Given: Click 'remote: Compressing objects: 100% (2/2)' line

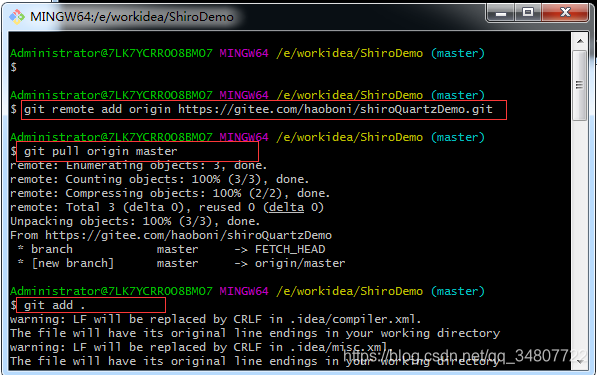Looking at the screenshot, I should click(x=170, y=193).
